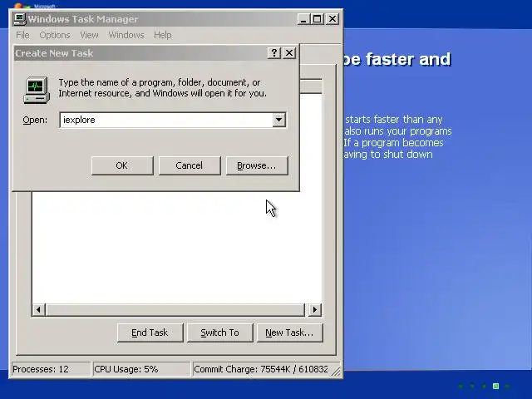
Task: Open the Options menu in Task Manager
Action: 55,35
